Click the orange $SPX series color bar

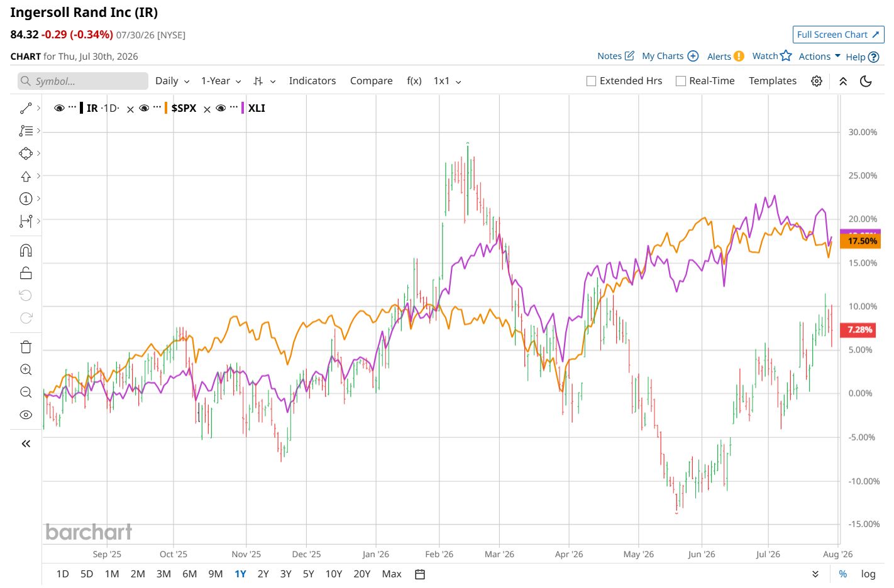pos(166,108)
